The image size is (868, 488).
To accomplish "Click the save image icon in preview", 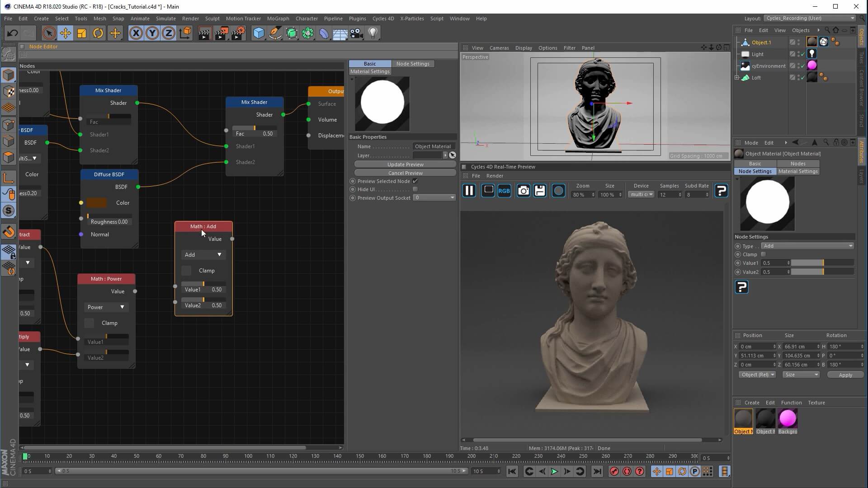I will [540, 191].
